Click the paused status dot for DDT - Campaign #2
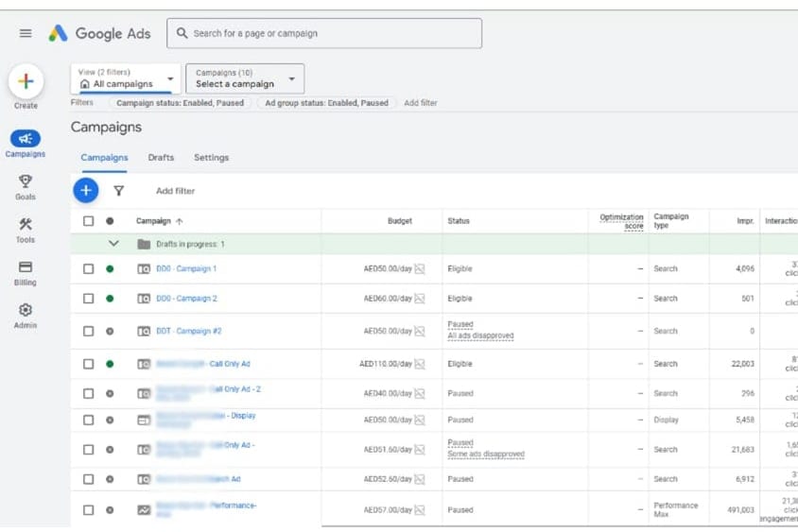The width and height of the screenshot is (798, 532). click(x=110, y=331)
